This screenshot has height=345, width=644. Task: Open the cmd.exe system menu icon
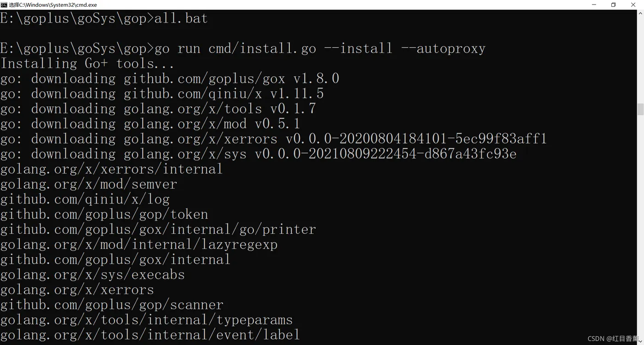[4, 5]
